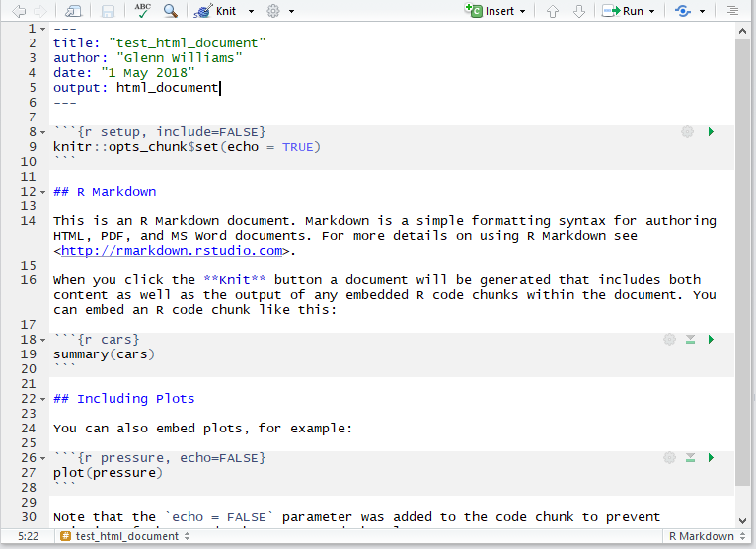Click the vertical scrollbar thumb
The height and width of the screenshot is (549, 756).
tap(742, 263)
